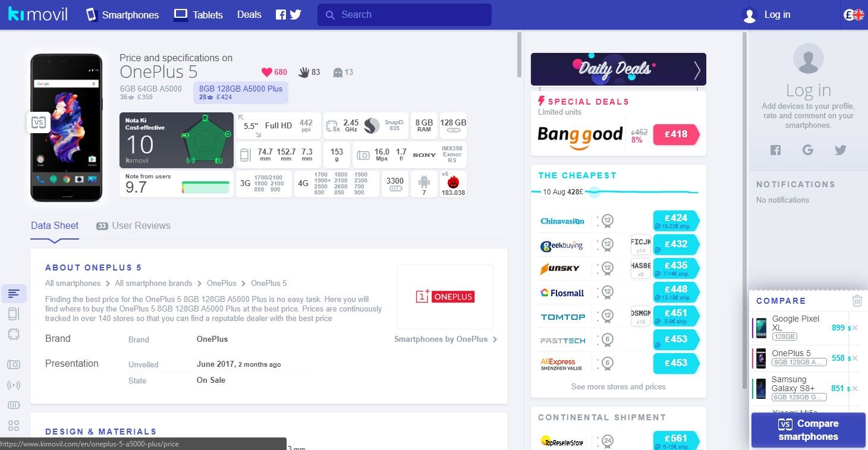Select the 8GB 128GB A5000 Plus variant
Image resolution: width=868 pixels, height=450 pixels.
(241, 93)
